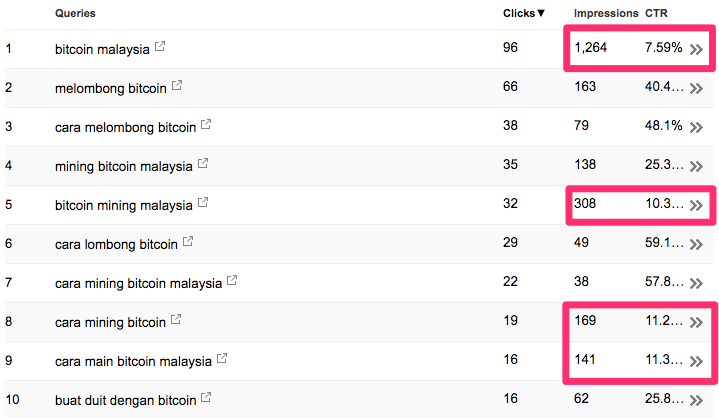Image resolution: width=719 pixels, height=418 pixels.
Task: Open external link icon for melombong bitcoin
Action: coord(177,86)
